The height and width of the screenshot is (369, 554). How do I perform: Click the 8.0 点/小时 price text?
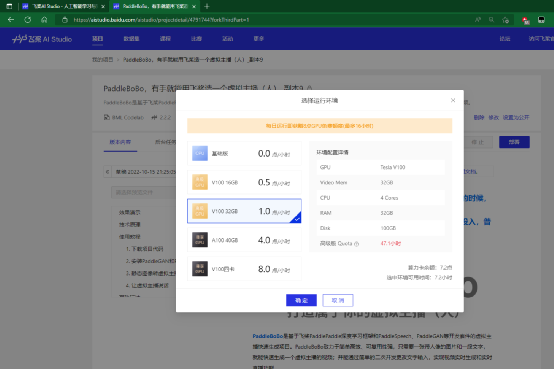(x=274, y=269)
